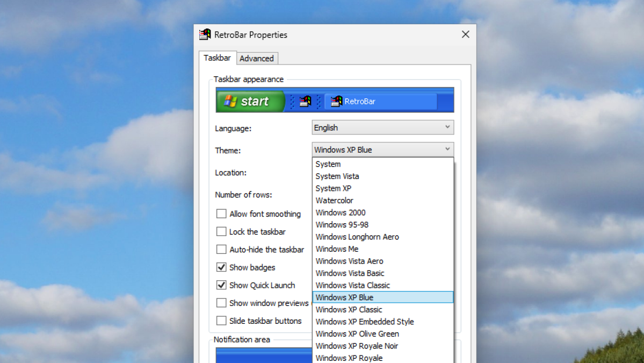This screenshot has width=644, height=363.
Task: Pick the Windows Vista Classic theme
Action: 383,286
